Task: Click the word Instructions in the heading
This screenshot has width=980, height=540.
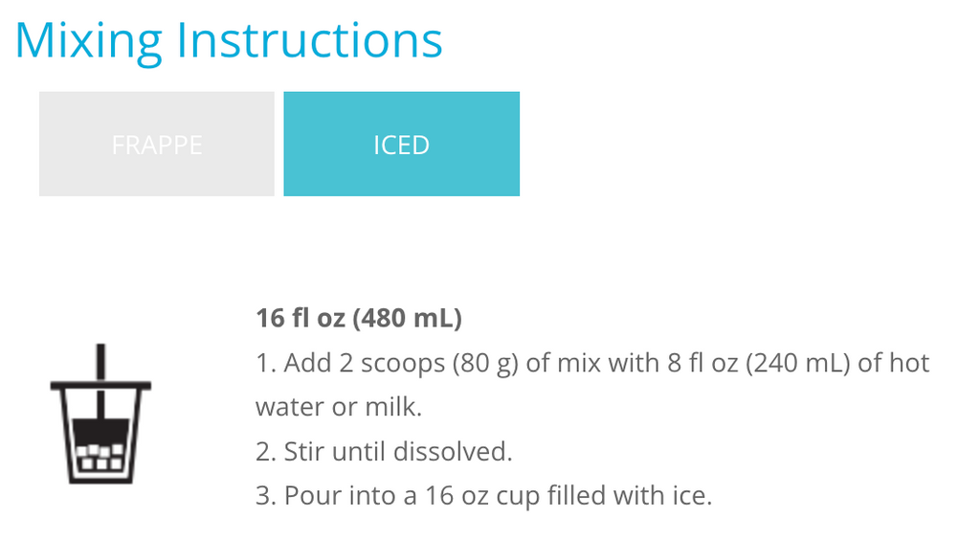Action: [x=309, y=41]
